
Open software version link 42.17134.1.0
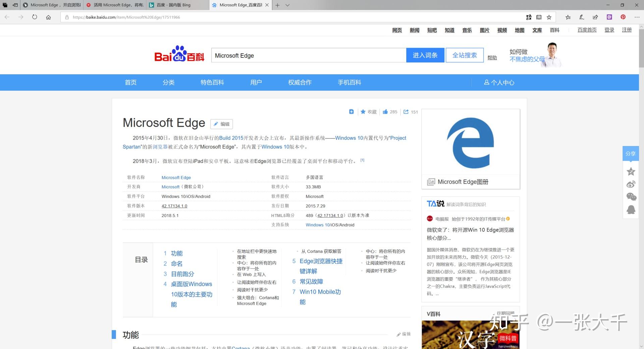coord(174,206)
